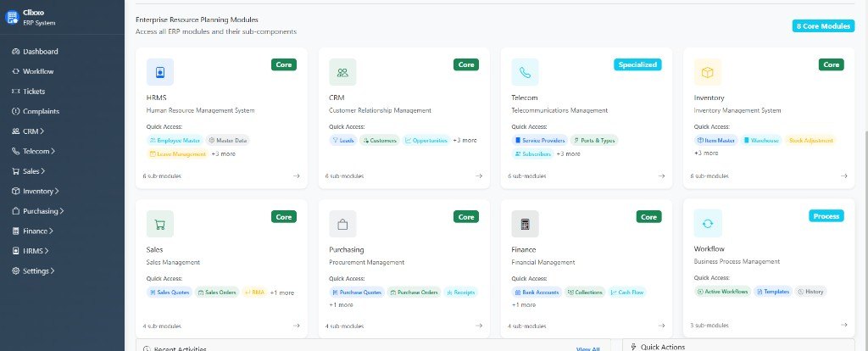This screenshot has height=351, width=868.
Task: Open Ports & Types quick access
Action: click(594, 141)
